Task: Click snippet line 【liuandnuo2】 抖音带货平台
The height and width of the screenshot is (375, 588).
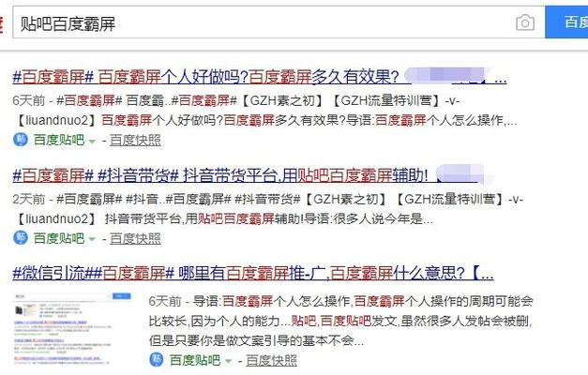Action: click(x=225, y=218)
